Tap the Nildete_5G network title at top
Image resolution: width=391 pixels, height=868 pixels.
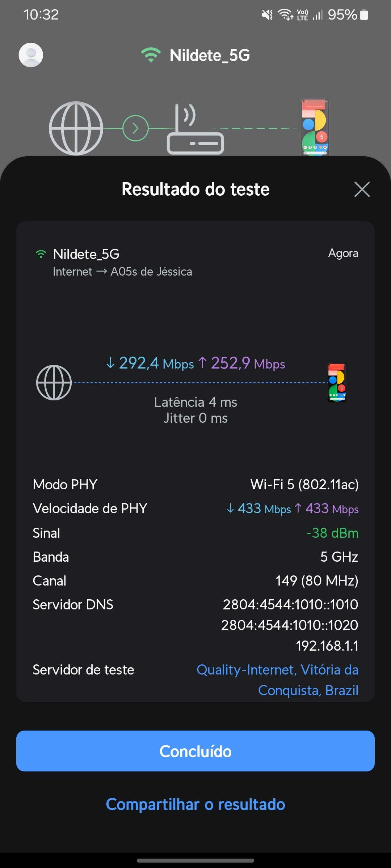point(210,55)
